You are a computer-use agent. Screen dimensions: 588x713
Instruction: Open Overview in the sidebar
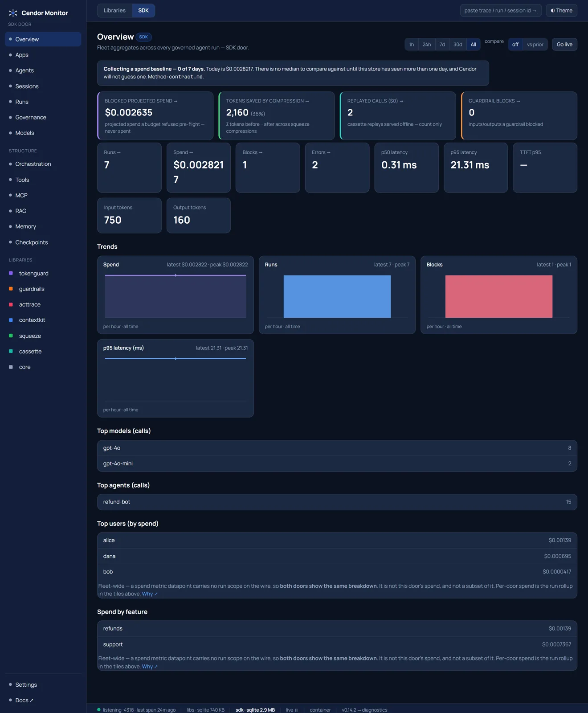pos(43,39)
